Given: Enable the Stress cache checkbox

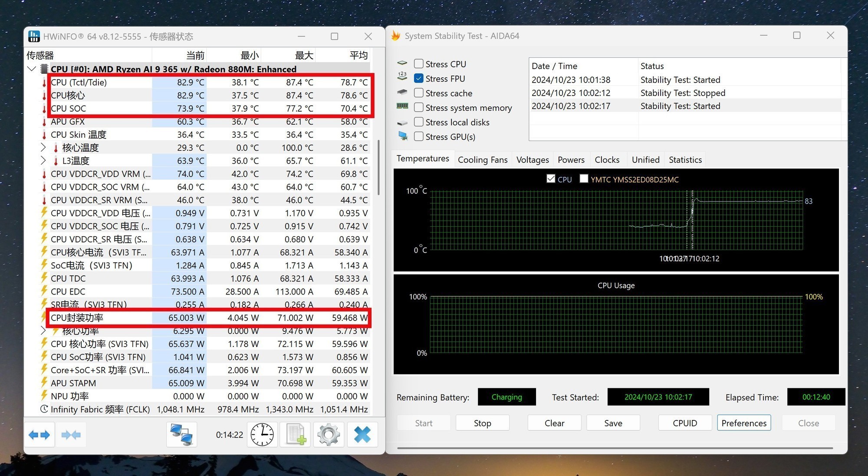Looking at the screenshot, I should pos(419,93).
